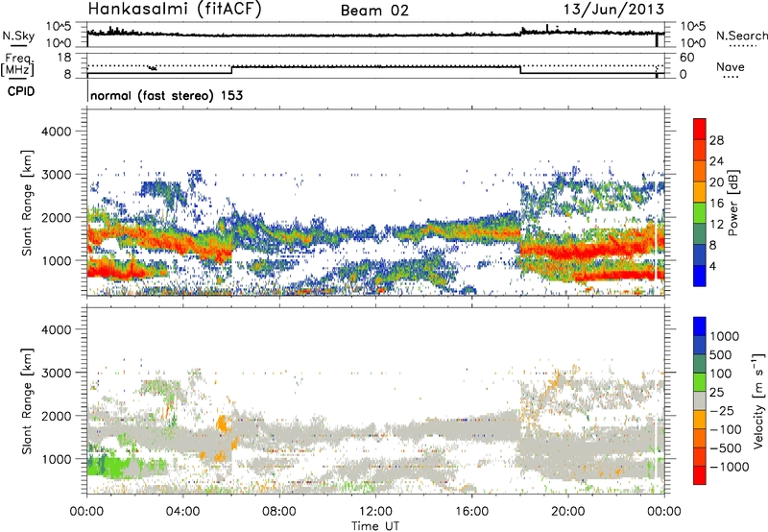Click 'Slant Range [km]' label of power panel
This screenshot has height=532, width=768.
pos(27,203)
